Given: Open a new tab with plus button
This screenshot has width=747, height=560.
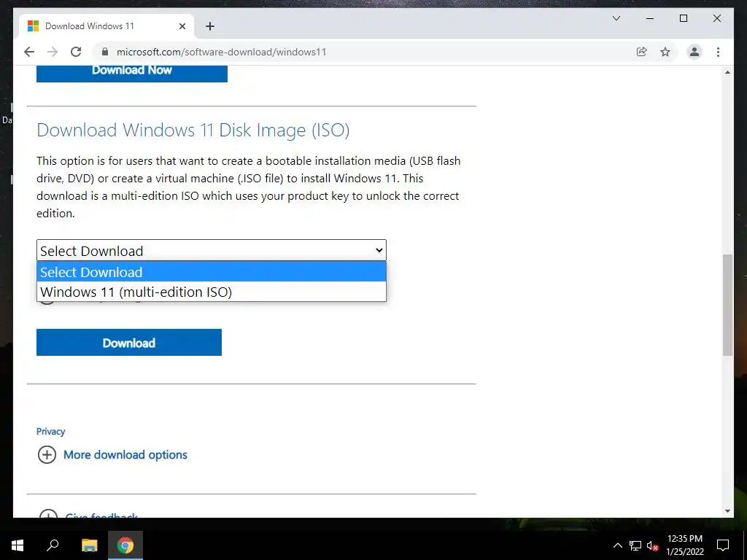Looking at the screenshot, I should click(x=210, y=26).
